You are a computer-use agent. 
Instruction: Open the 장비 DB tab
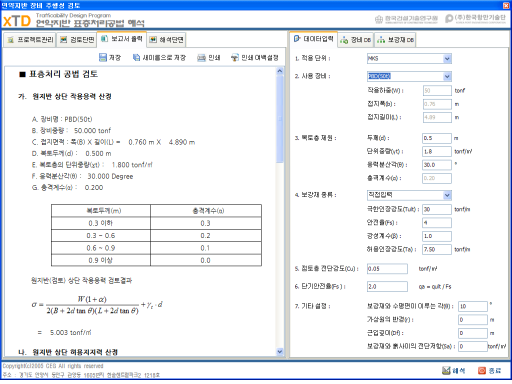click(x=355, y=40)
